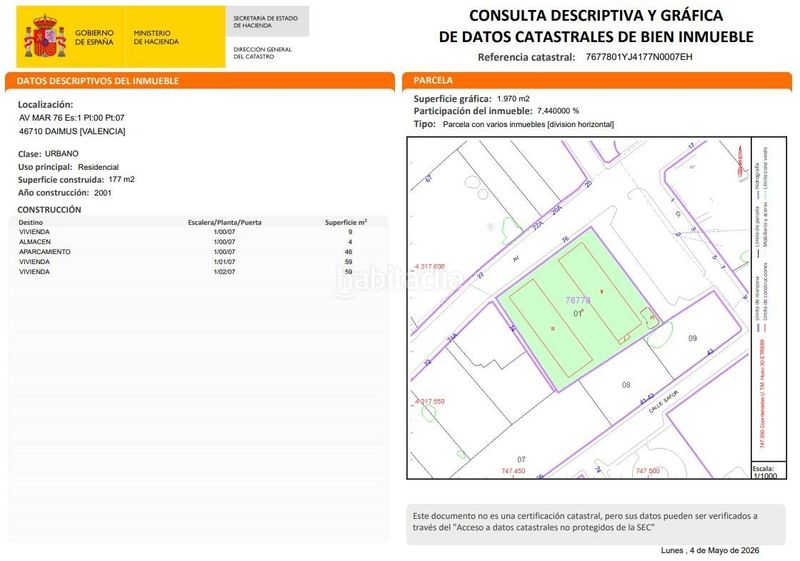Click the 'CALLE SAFOR' street label
Image resolution: width=800 pixels, height=561 pixels.
664,402
